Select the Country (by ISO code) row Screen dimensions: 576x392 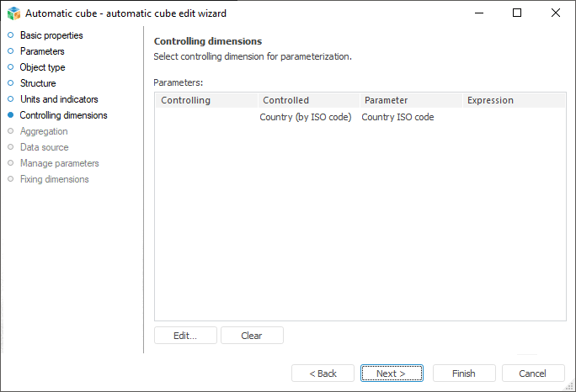pyautogui.click(x=305, y=117)
